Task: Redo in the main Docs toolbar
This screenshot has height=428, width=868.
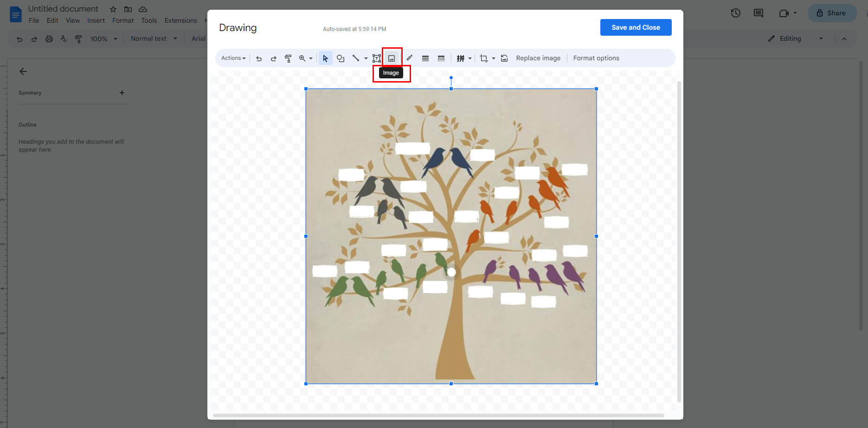Action: 34,39
